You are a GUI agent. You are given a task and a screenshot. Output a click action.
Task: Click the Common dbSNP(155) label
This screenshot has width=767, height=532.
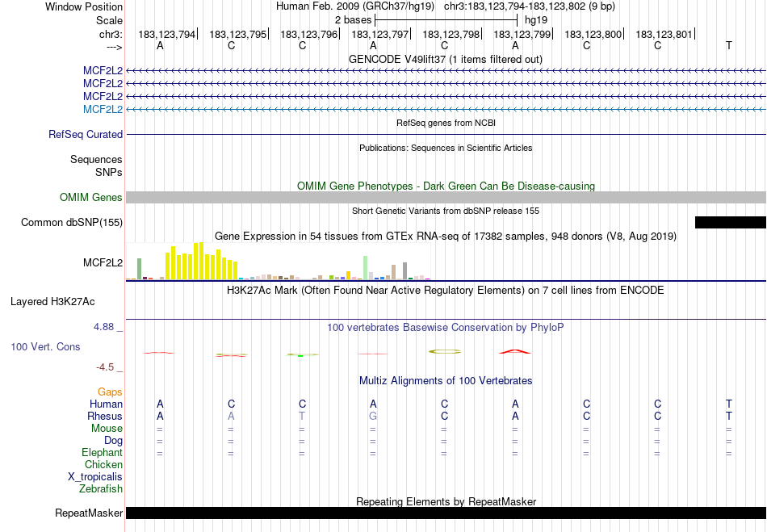click(72, 223)
